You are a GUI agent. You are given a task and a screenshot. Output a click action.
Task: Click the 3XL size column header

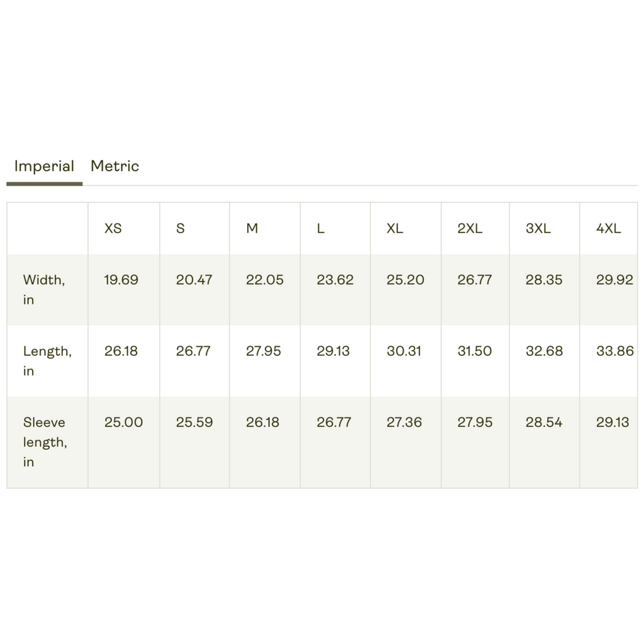tap(538, 228)
